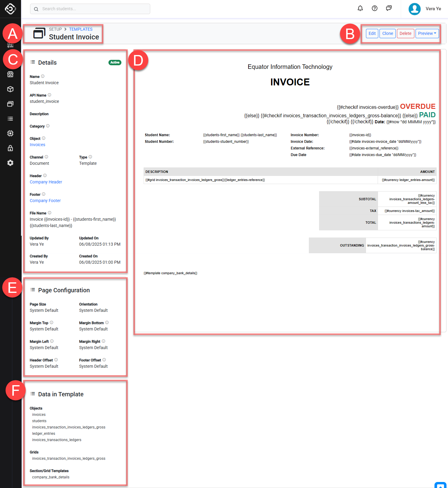Open the padlock icon in the sidebar

(x=10, y=148)
